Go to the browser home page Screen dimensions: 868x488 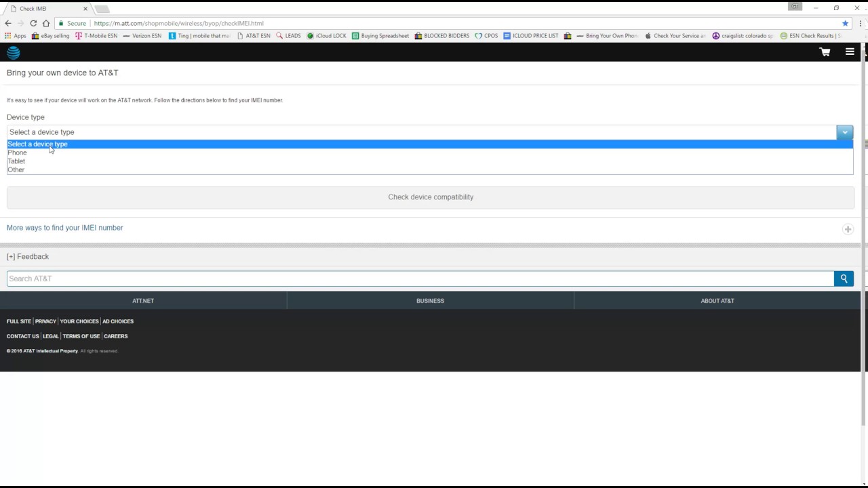[x=46, y=23]
